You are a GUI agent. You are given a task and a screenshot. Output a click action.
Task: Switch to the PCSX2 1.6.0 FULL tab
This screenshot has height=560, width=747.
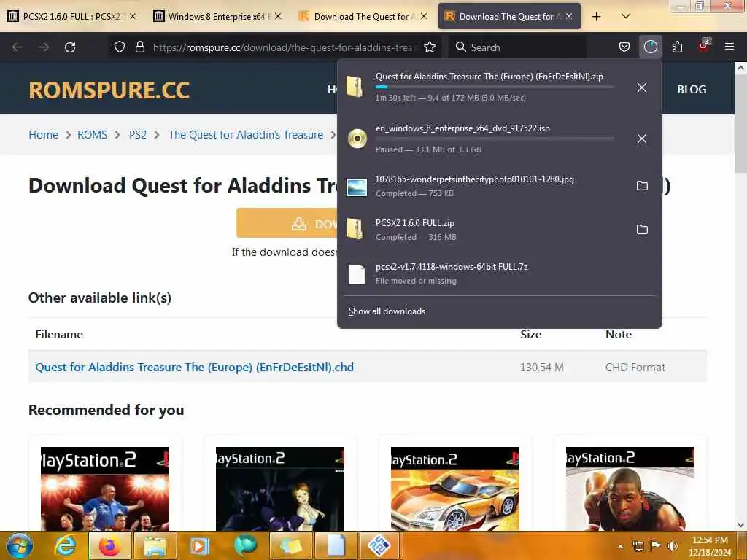71,16
